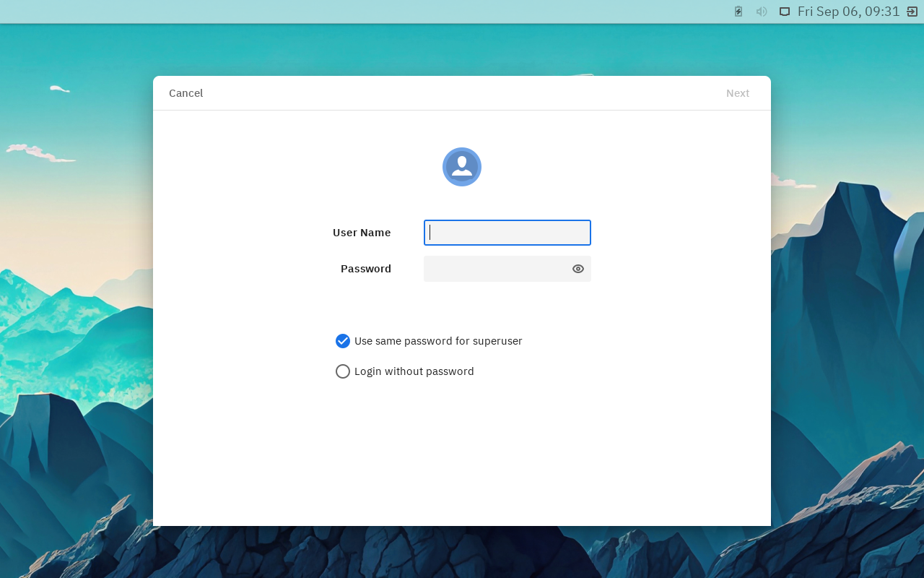Show password using the eye icon
Screen dimensions: 924x578
point(578,269)
